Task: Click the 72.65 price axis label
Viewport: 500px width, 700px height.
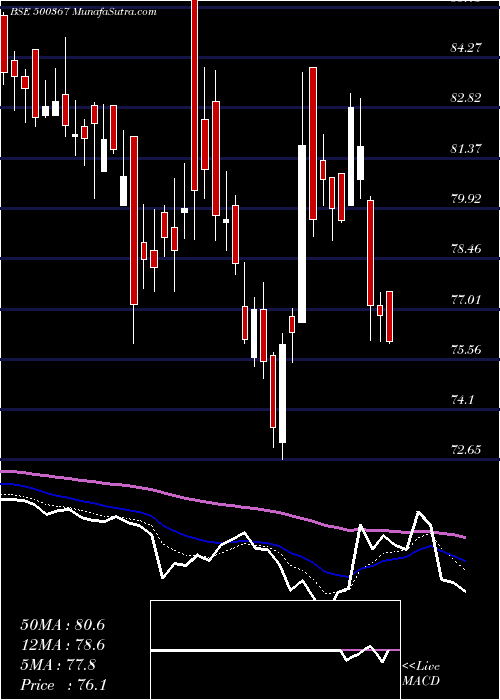Action: [467, 450]
